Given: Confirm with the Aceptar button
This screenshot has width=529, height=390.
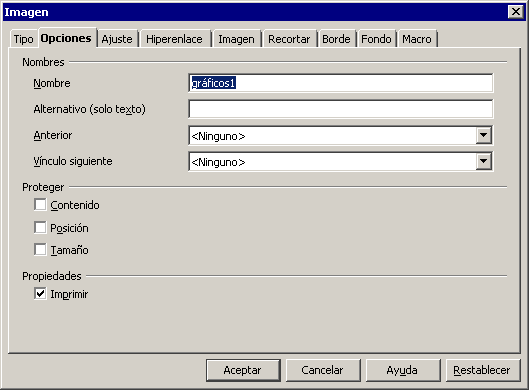Looking at the screenshot, I should 243,370.
